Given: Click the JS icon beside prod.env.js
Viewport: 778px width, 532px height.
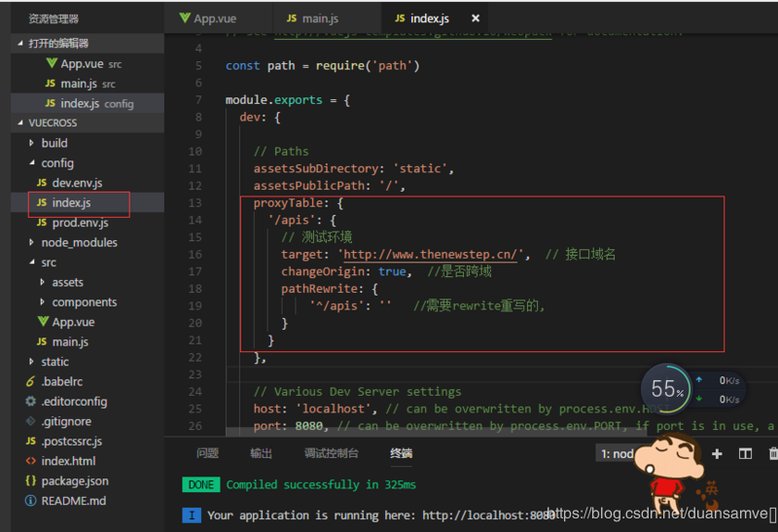Looking at the screenshot, I should coord(42,223).
